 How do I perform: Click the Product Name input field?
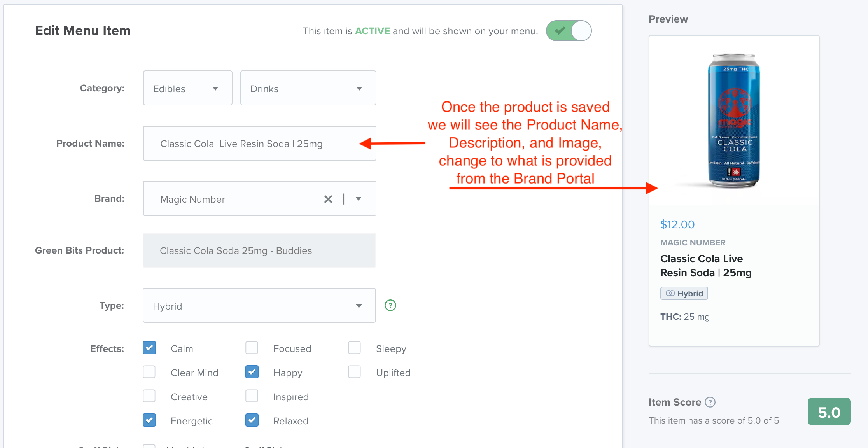point(259,143)
